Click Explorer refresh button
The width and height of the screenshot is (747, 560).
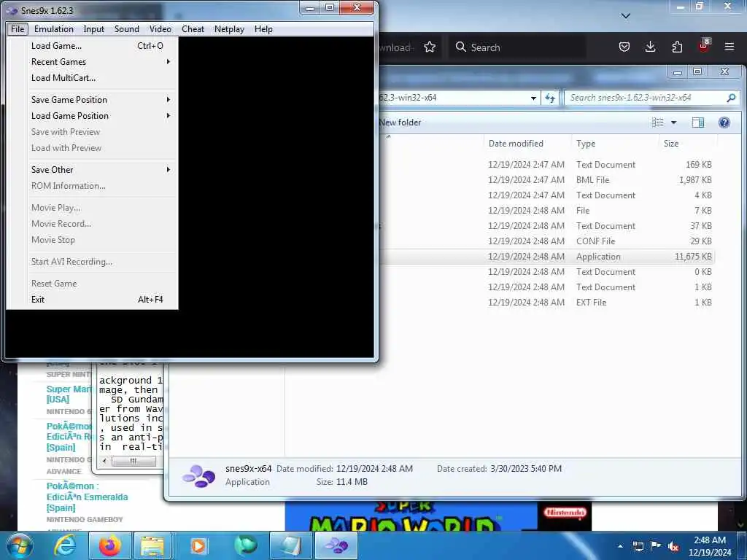(x=550, y=98)
